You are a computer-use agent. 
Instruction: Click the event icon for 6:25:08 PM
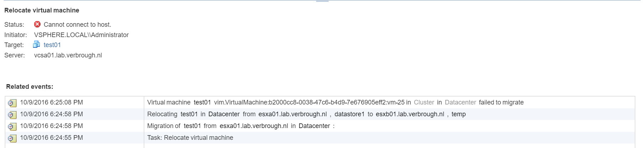coord(12,103)
